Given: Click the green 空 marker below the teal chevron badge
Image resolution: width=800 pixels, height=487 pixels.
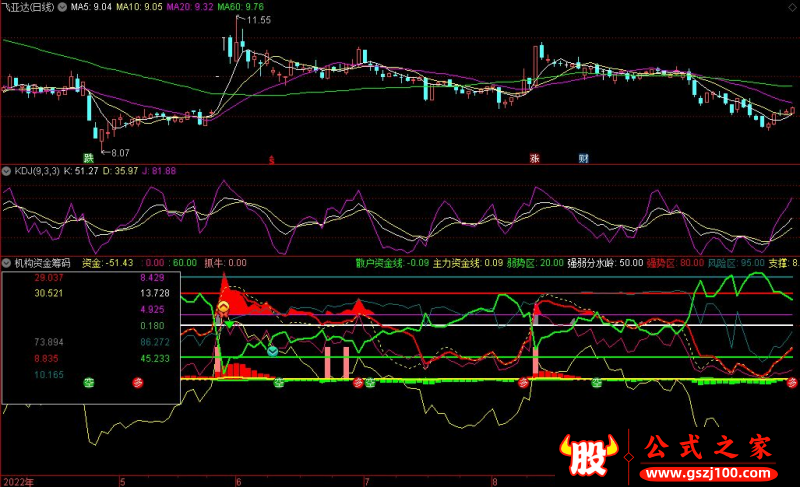Looking at the screenshot, I should 279,382.
